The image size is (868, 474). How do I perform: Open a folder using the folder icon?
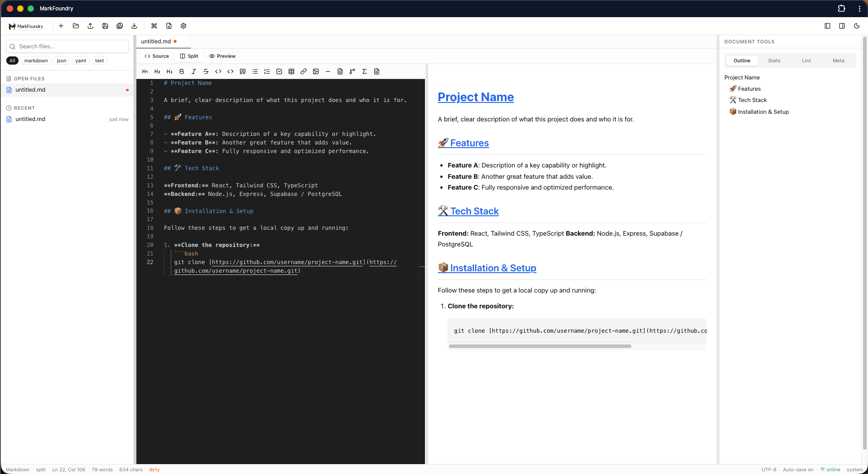(76, 26)
